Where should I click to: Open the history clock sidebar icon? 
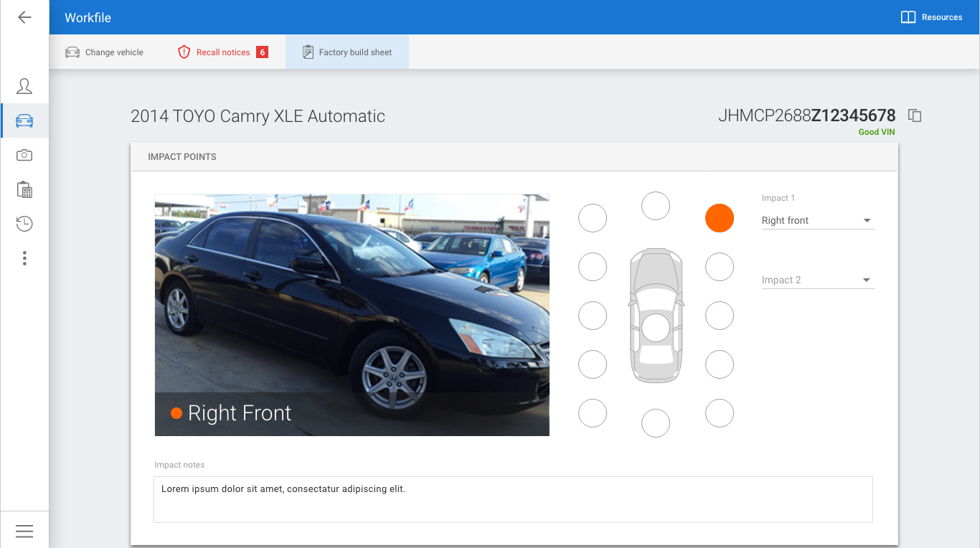click(x=24, y=224)
